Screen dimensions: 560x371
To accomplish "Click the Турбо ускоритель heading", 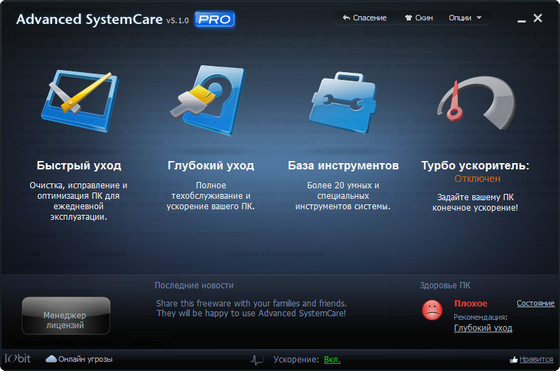I will [475, 166].
